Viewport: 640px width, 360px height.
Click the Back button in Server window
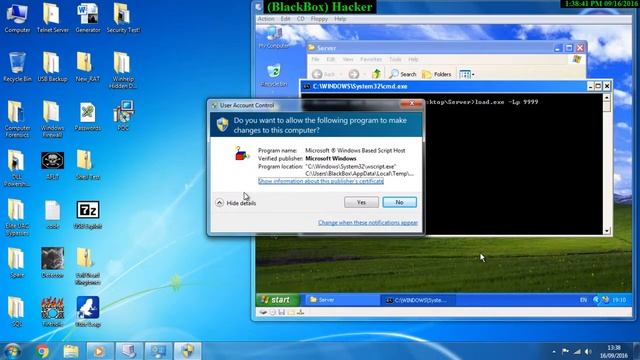pos(324,74)
